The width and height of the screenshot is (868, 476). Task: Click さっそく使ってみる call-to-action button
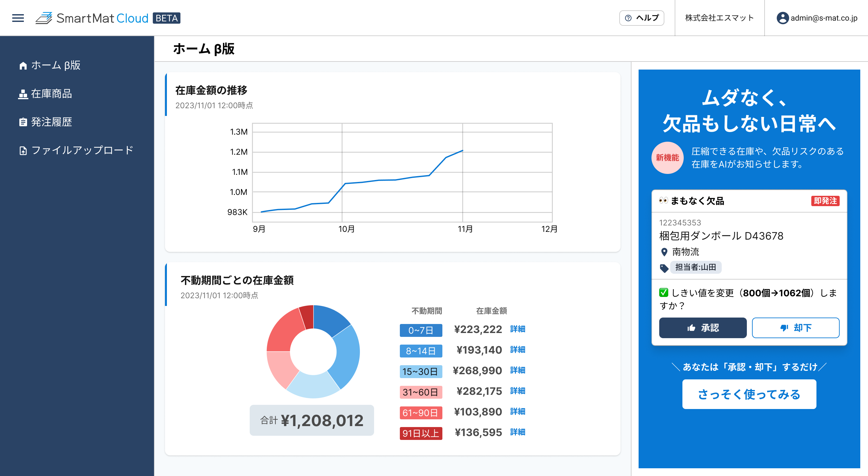click(x=749, y=394)
